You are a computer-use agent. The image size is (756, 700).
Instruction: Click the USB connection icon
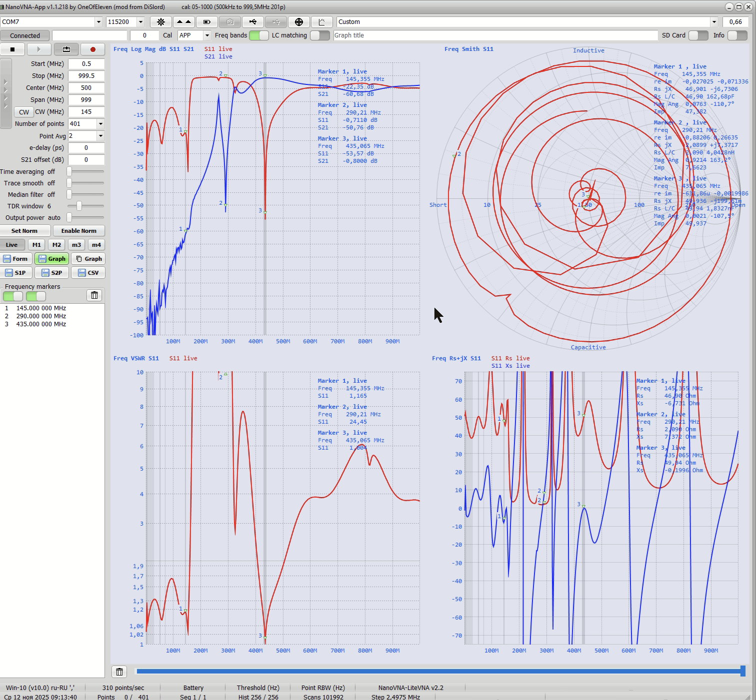pyautogui.click(x=253, y=22)
